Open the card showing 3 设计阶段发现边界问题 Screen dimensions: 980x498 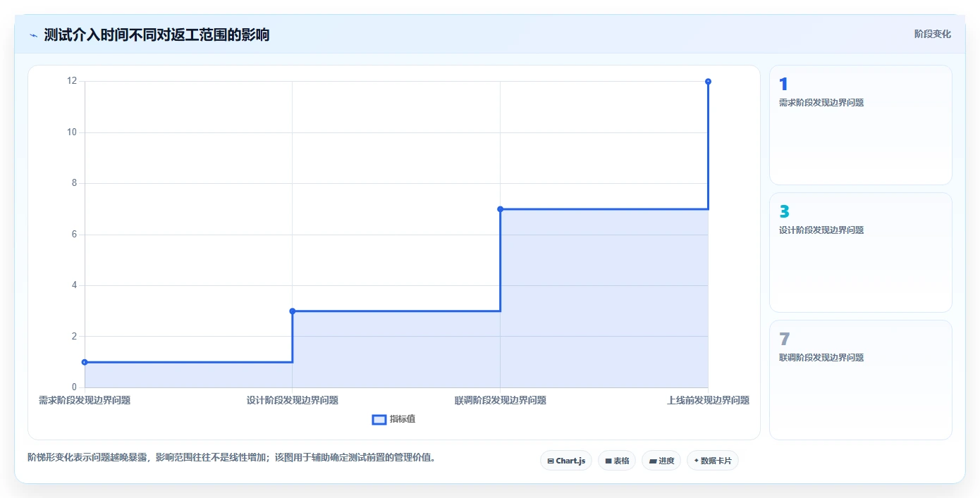click(861, 252)
